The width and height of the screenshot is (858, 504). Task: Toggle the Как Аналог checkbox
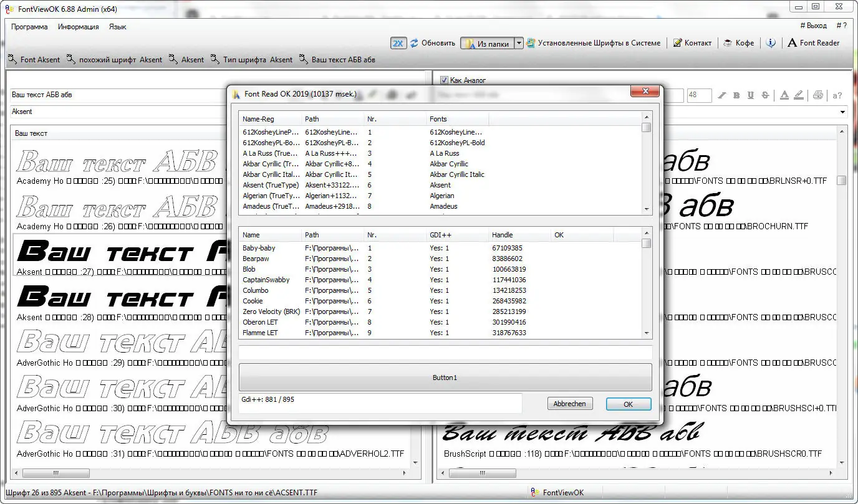pos(445,80)
